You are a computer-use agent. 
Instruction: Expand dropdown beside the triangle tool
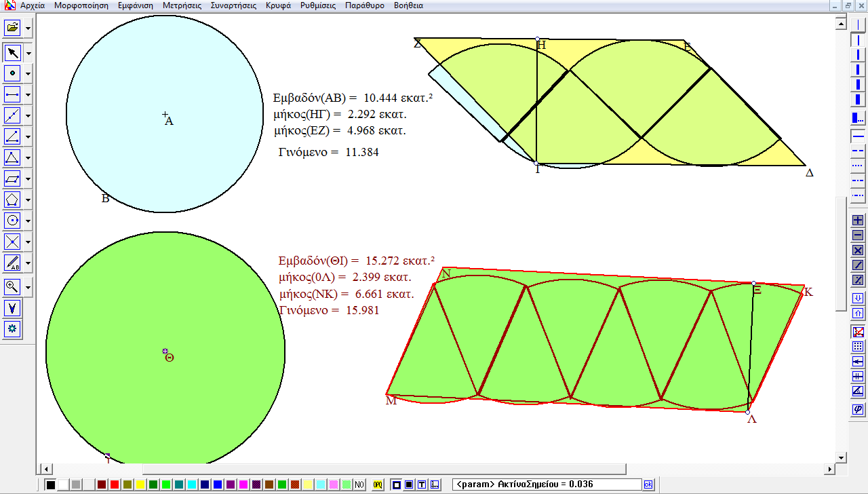click(x=28, y=158)
